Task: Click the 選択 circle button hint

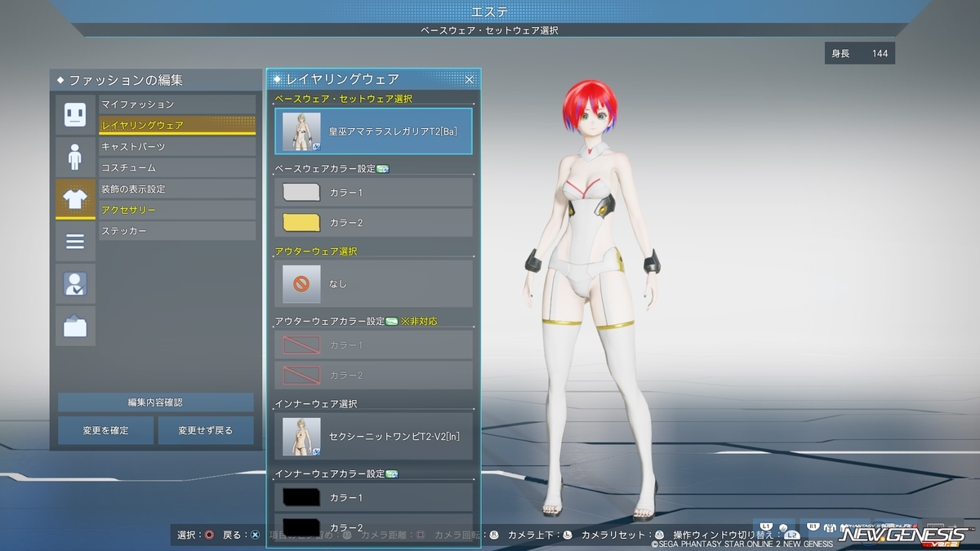Action: point(196,535)
